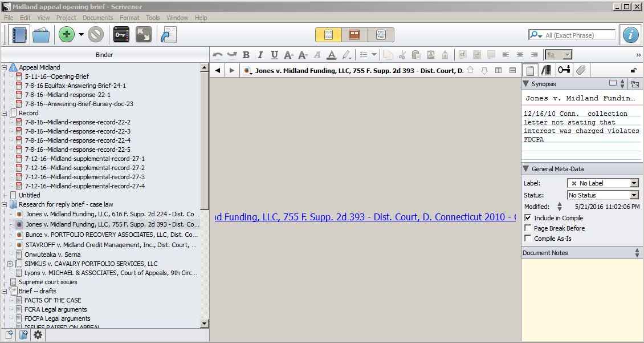The height and width of the screenshot is (343, 644).
Task: Center align text
Action: [x=520, y=55]
